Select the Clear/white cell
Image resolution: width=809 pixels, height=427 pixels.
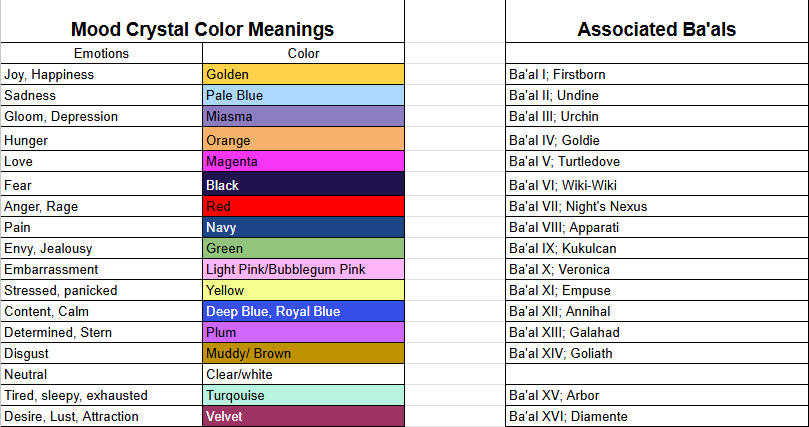(303, 374)
